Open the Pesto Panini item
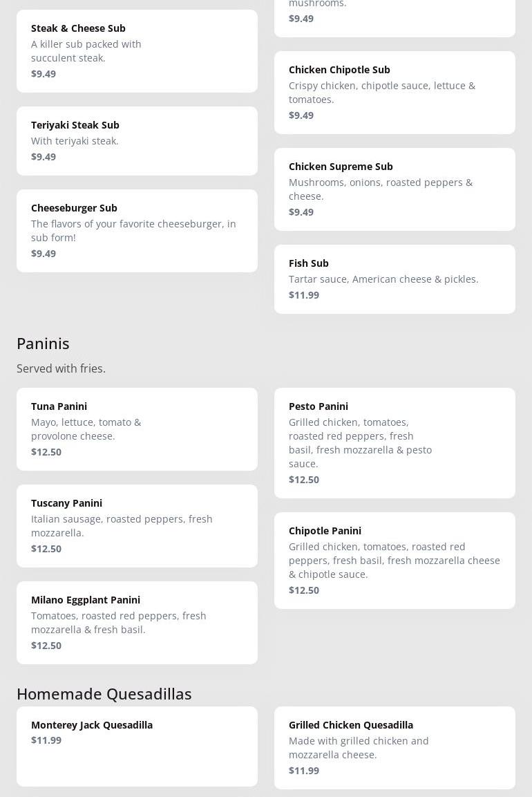Screen dimensions: 532x797 click(x=395, y=443)
